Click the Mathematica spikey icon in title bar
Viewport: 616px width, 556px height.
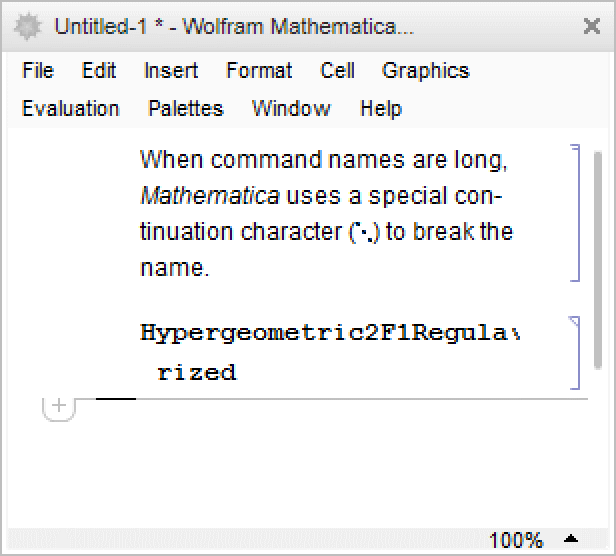pos(30,27)
